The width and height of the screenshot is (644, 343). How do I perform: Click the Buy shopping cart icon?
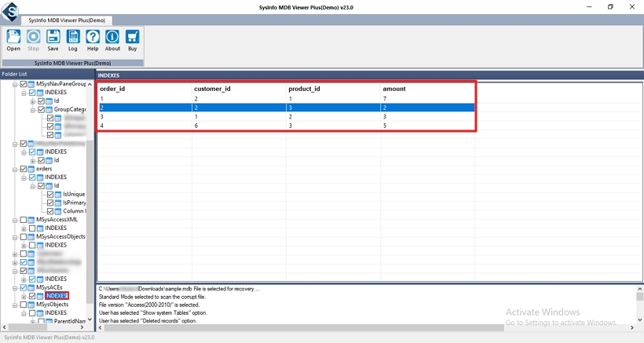pos(132,38)
